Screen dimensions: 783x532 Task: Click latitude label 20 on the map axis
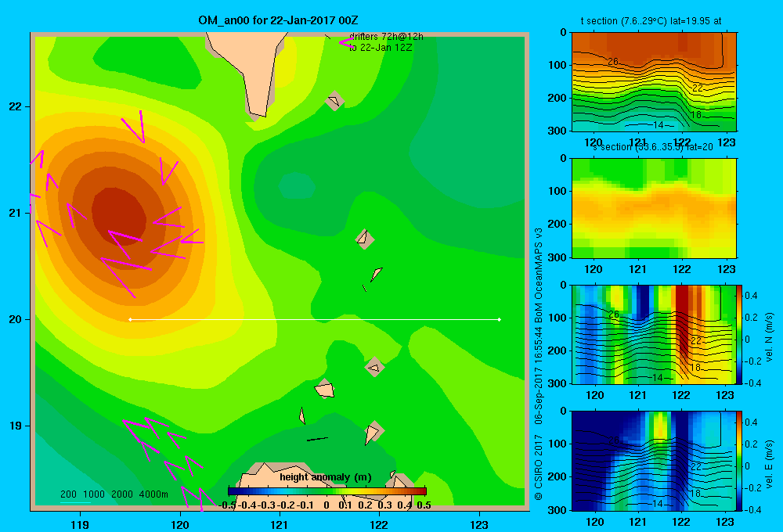(x=15, y=319)
